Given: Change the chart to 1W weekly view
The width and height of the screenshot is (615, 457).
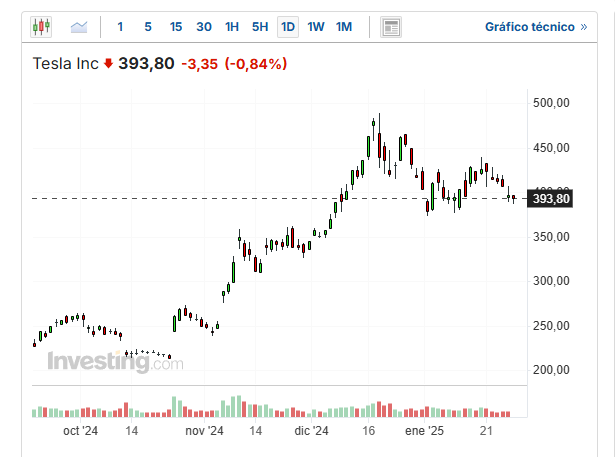Looking at the screenshot, I should click(316, 26).
